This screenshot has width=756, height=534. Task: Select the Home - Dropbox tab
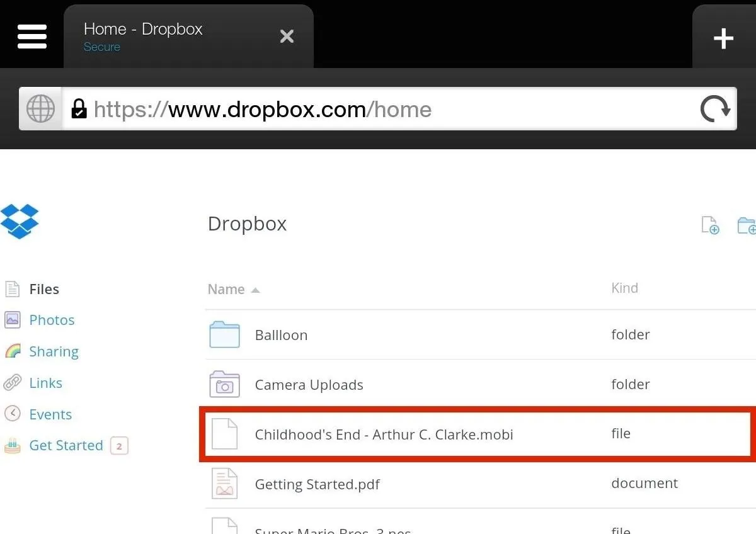(x=188, y=37)
